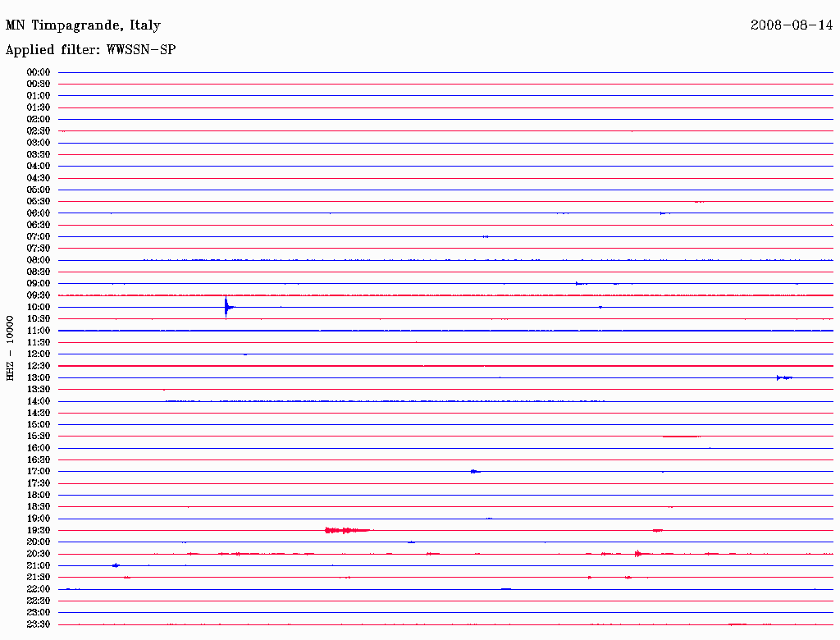This screenshot has height=640, width=840.
Task: Select the 10:30 time label
Action: coord(39,319)
